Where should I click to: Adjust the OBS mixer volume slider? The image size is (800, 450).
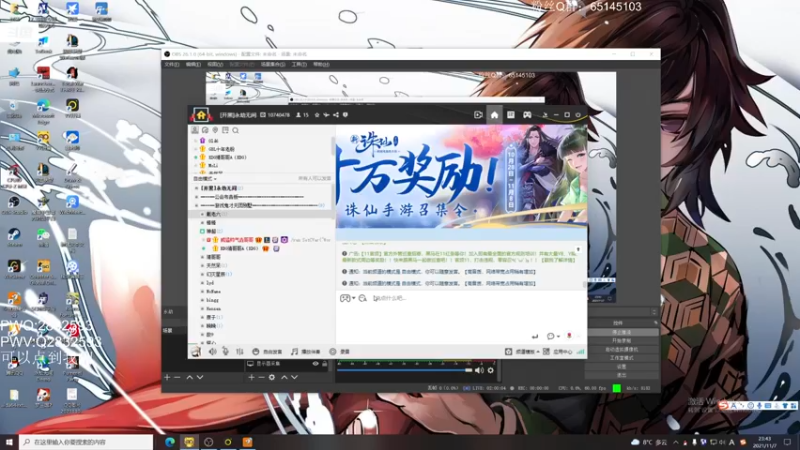click(405, 370)
